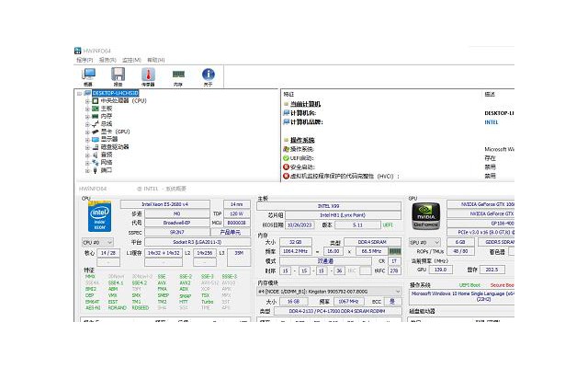Click the DDR4-2133 / PC4-17000 module type value
Screen dimensions: 588x368
point(337,311)
